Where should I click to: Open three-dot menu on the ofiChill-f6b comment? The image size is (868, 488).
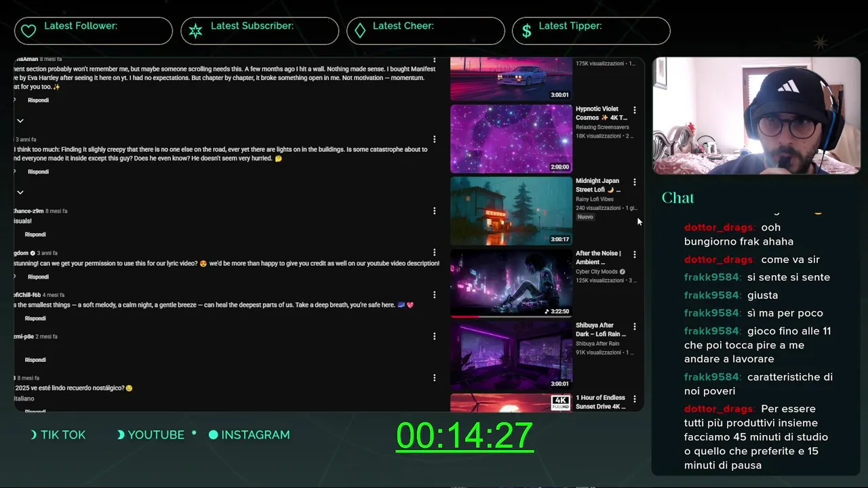[x=435, y=295]
